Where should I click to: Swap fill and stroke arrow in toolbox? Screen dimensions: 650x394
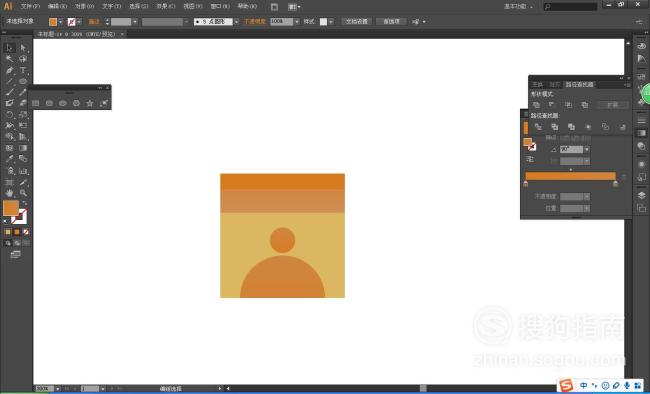(24, 203)
